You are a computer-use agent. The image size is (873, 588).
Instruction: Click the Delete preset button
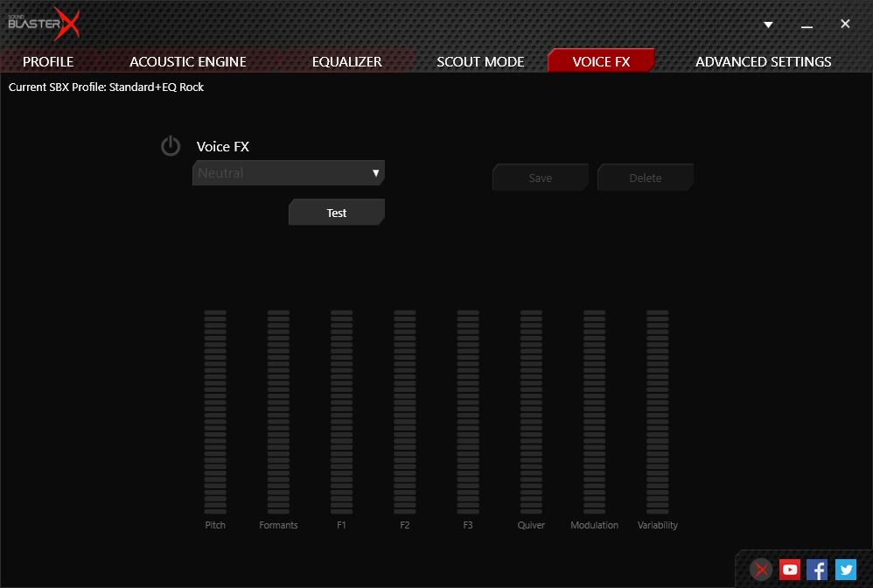coord(646,178)
